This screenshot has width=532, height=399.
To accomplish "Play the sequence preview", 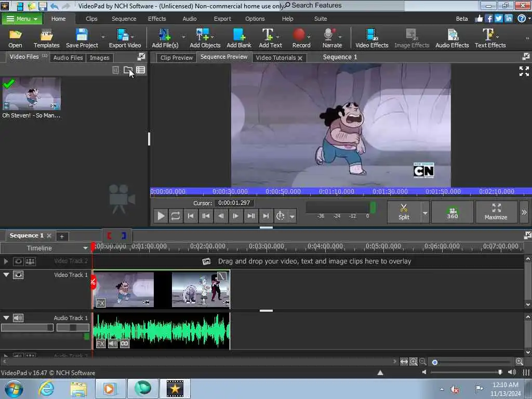I will [161, 216].
